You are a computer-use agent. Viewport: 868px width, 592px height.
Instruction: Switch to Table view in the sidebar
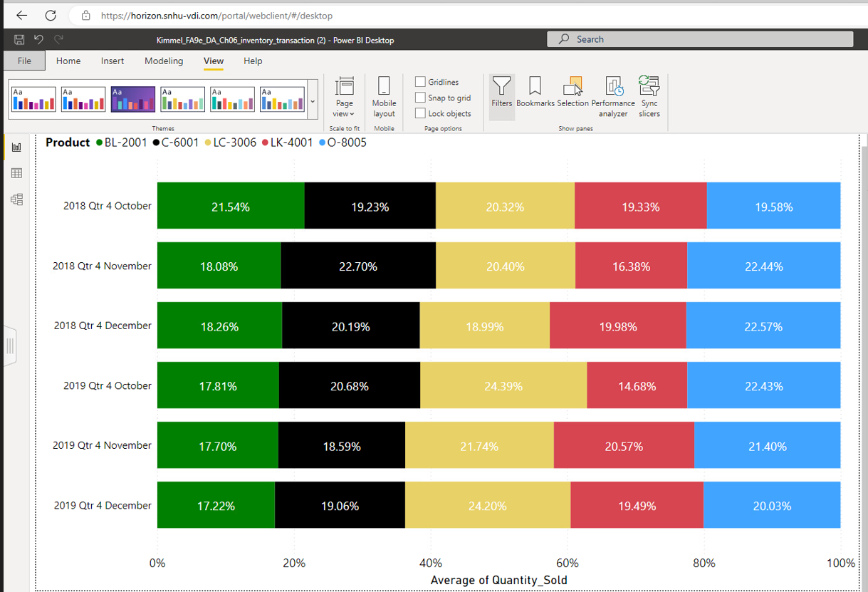pos(16,172)
